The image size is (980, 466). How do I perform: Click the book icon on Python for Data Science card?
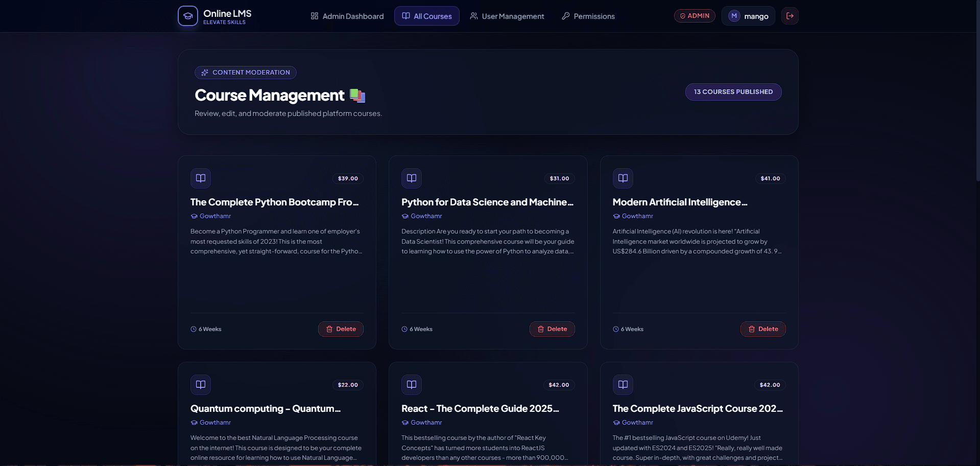click(412, 178)
